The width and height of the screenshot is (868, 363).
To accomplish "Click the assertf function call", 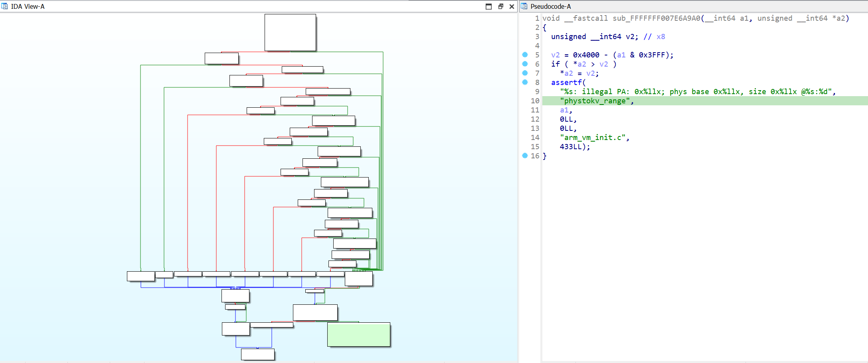I will [x=567, y=82].
